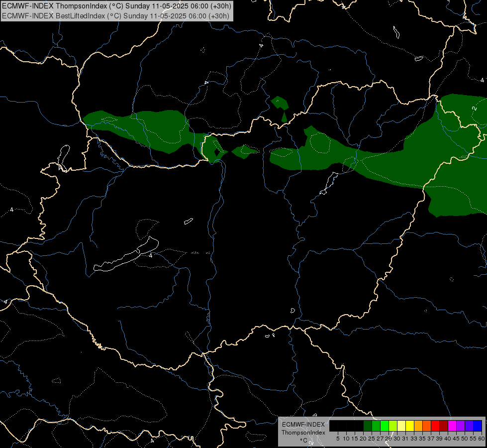
Task: Select the magenta 40–45 legend swatch
Action: pos(452,426)
